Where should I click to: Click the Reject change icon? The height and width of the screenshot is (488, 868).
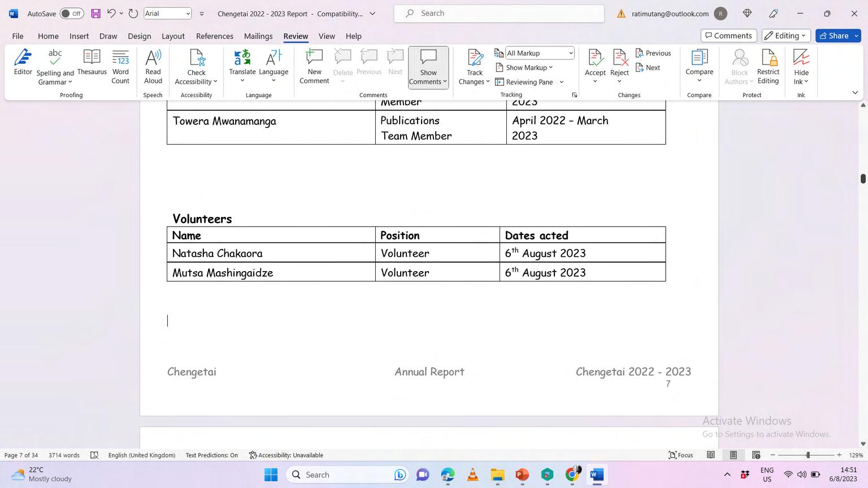point(619,58)
